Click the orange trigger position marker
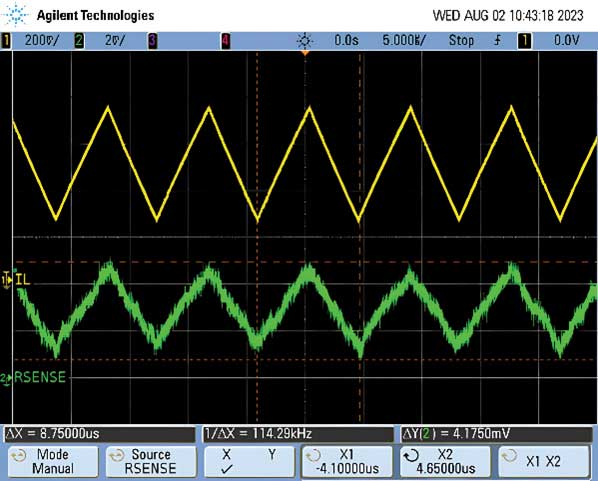Image resolution: width=598 pixels, height=481 pixels. pyautogui.click(x=305, y=53)
